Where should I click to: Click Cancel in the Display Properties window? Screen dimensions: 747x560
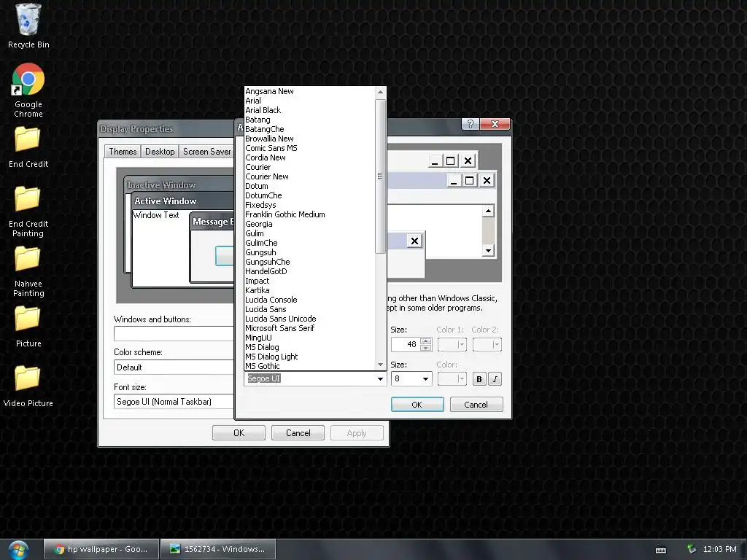(298, 433)
